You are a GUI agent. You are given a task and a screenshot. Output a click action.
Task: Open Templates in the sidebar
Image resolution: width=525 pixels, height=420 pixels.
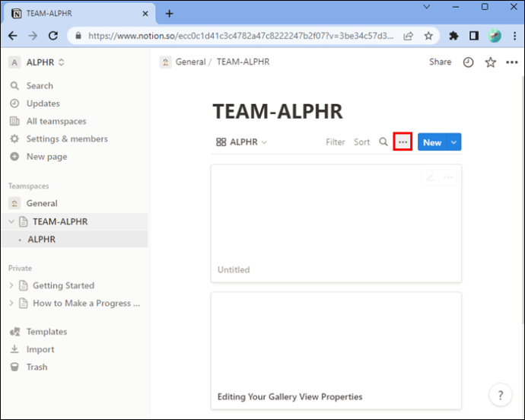pos(46,332)
